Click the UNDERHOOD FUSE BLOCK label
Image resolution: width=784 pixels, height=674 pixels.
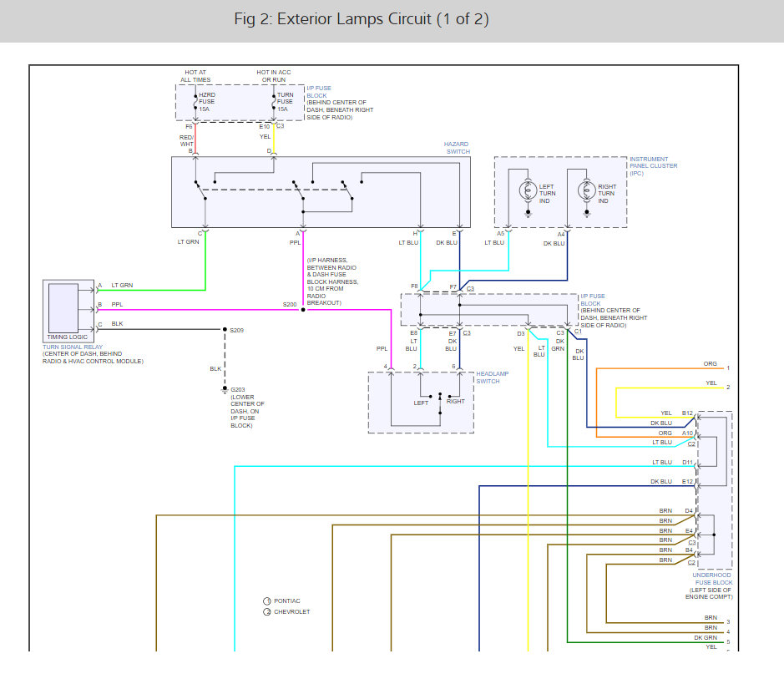[x=712, y=579]
